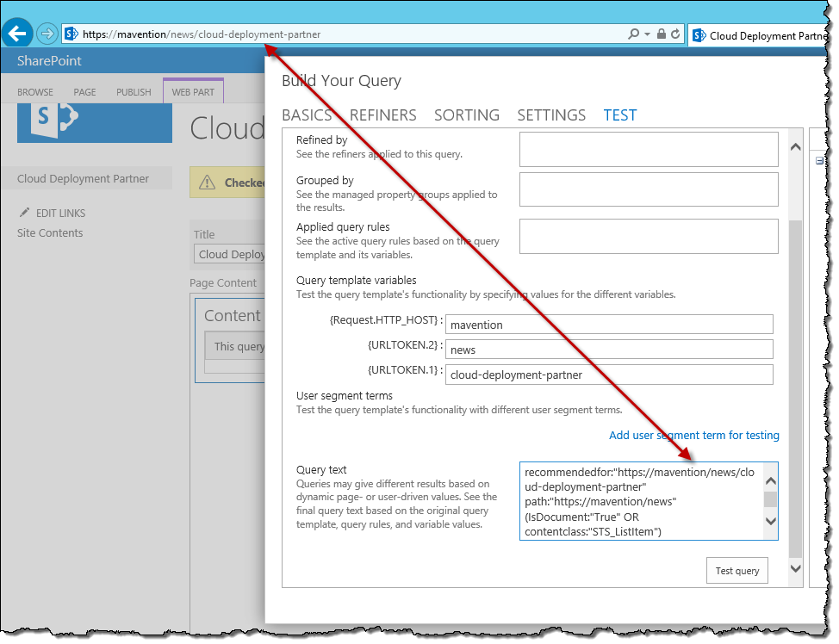
Task: Click Add user segment term for testing
Action: click(694, 436)
